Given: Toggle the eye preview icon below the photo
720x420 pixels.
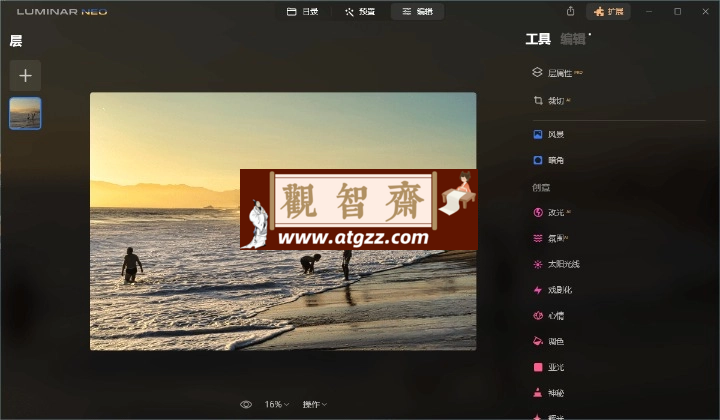Looking at the screenshot, I should [246, 404].
